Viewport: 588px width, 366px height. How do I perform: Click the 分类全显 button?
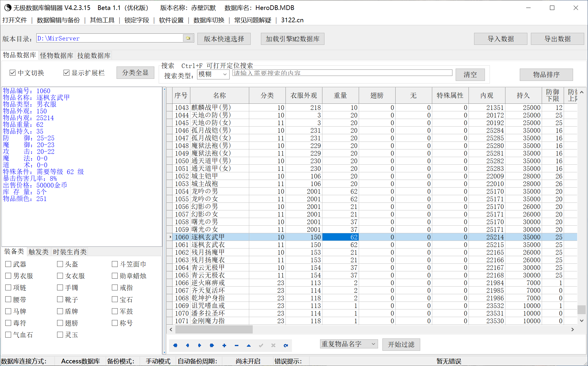tap(135, 73)
